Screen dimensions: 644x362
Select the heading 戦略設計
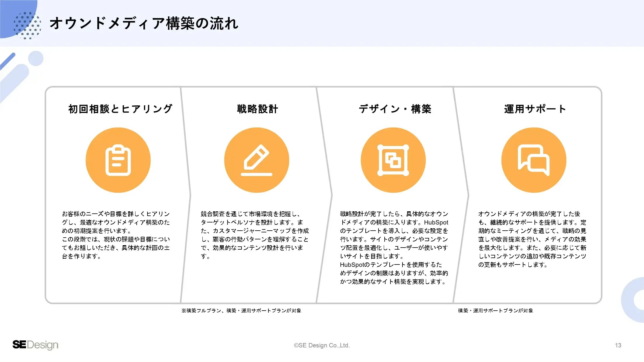click(x=257, y=109)
